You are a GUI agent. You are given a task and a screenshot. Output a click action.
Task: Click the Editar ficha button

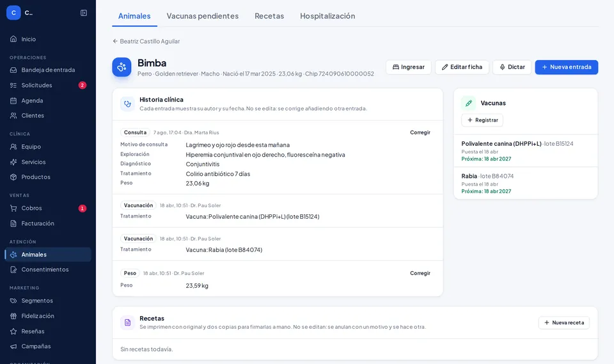coord(462,67)
